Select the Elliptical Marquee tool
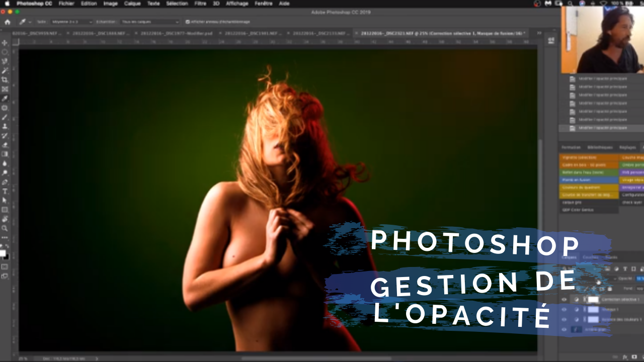The width and height of the screenshot is (644, 362). point(5,52)
